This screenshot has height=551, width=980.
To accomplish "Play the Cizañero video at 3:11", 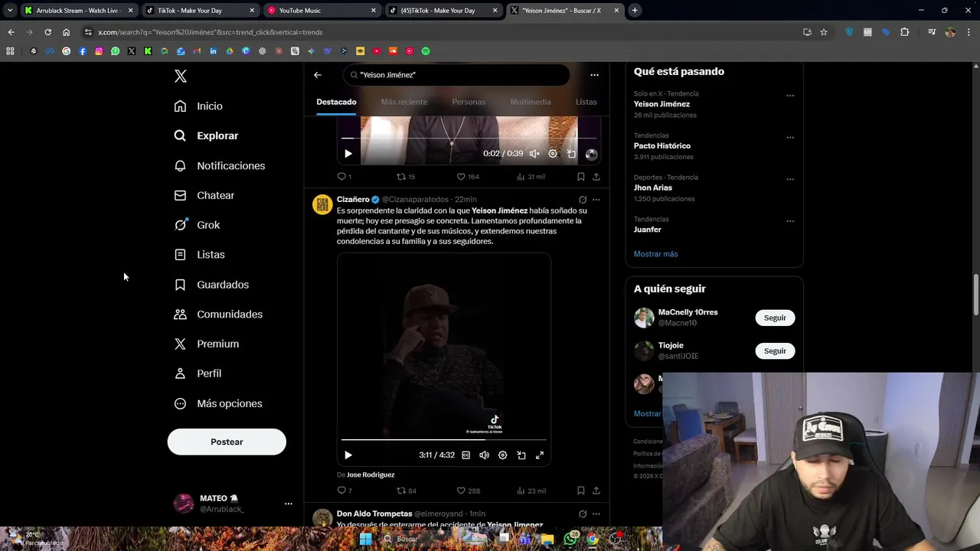I will pyautogui.click(x=348, y=455).
